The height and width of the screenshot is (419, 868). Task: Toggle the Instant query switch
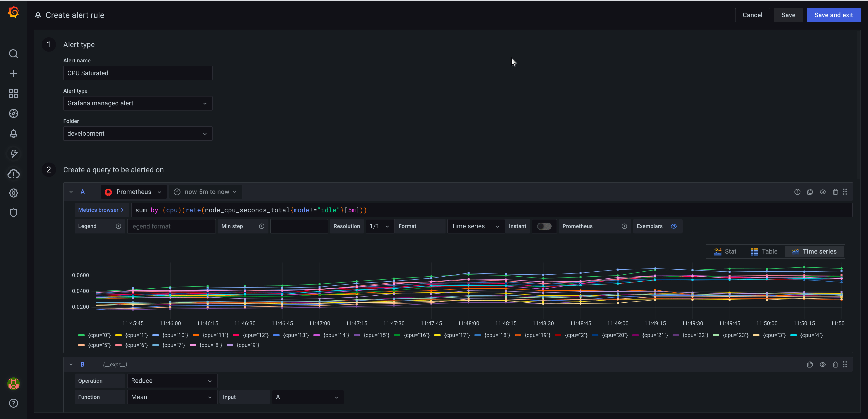[x=544, y=226]
